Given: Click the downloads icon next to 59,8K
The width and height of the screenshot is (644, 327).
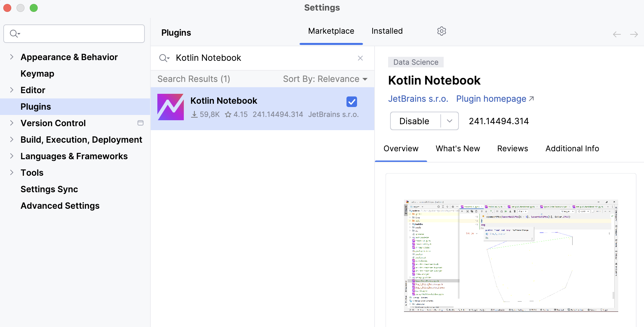Looking at the screenshot, I should click(x=194, y=114).
